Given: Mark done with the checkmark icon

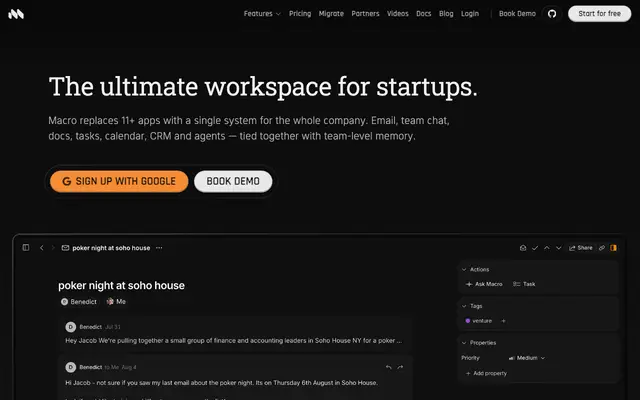Looking at the screenshot, I should 535,248.
